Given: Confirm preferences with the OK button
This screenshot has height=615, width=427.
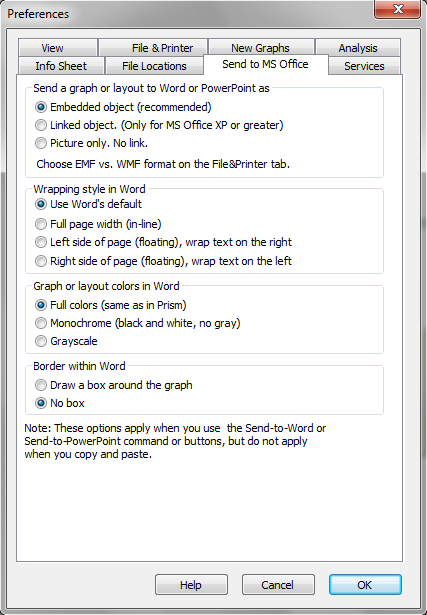Looking at the screenshot, I should point(365,585).
